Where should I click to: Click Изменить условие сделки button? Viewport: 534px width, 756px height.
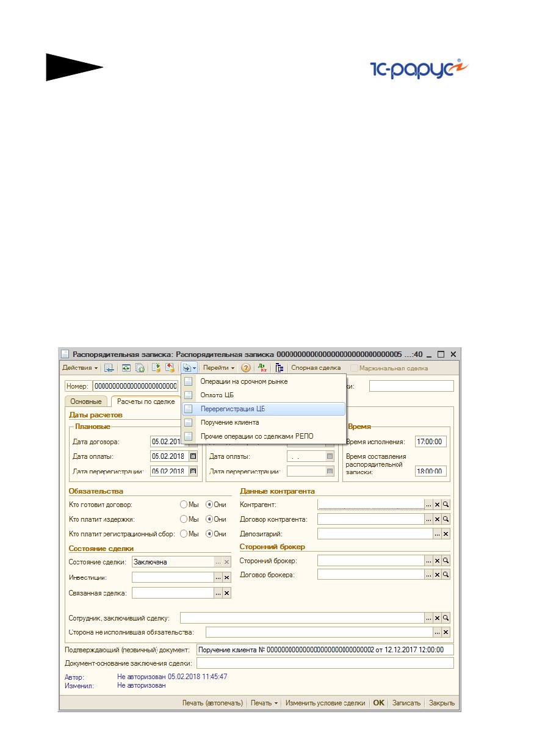[x=325, y=703]
